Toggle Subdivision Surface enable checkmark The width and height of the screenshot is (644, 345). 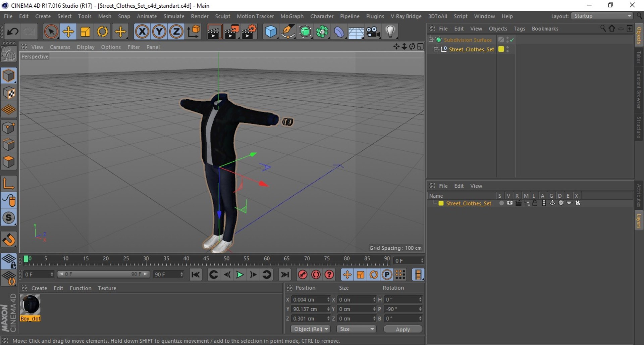point(512,40)
